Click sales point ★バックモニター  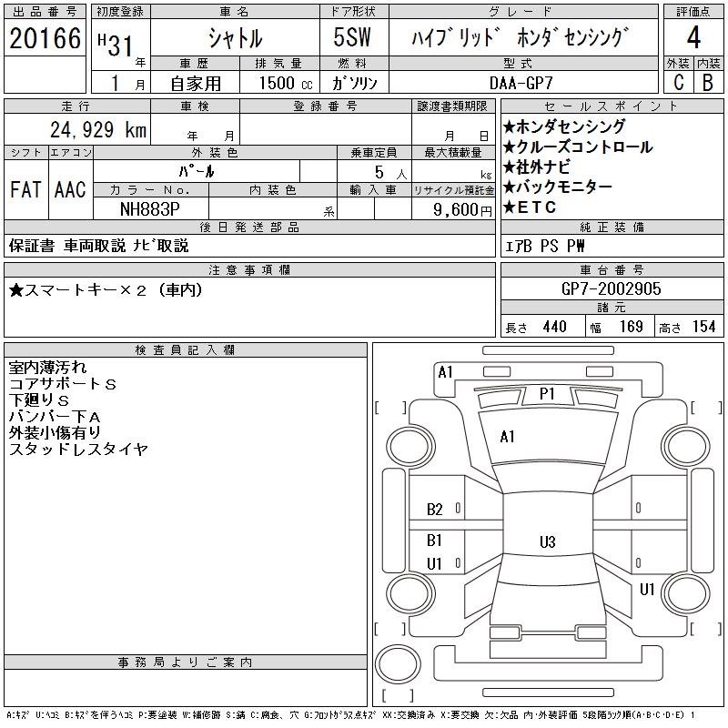(557, 187)
